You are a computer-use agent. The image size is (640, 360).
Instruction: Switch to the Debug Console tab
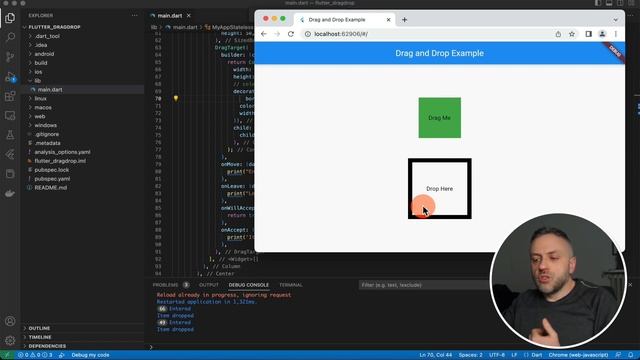249,285
